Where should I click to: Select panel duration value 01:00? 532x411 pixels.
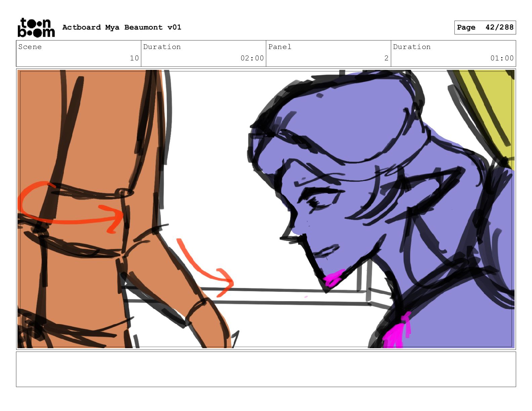click(x=502, y=58)
